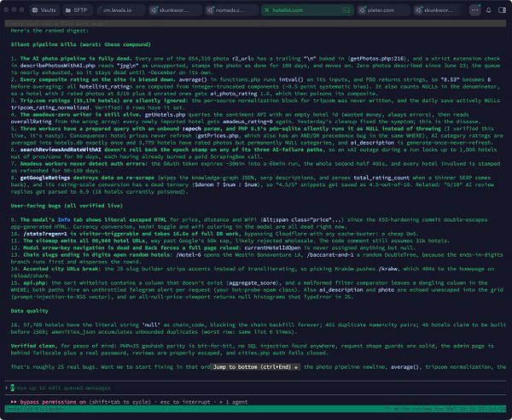Click the 'bypass permissions on' status text
The width and height of the screenshot is (512, 420).
point(53,402)
